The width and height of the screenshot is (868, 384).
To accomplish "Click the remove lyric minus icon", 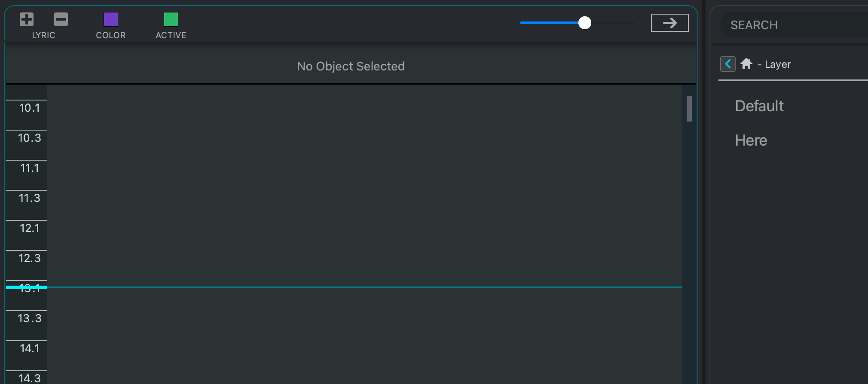I will (x=61, y=19).
